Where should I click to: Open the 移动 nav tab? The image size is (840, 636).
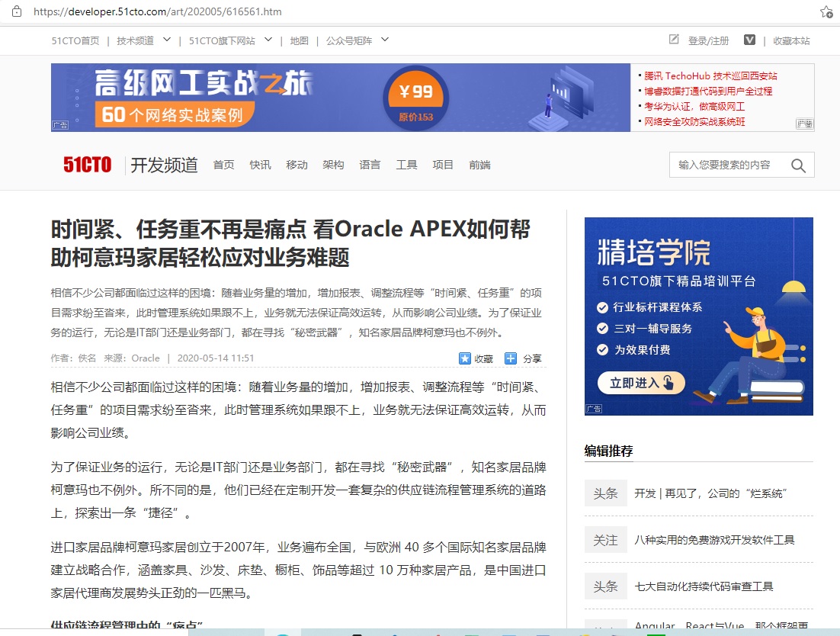pyautogui.click(x=297, y=165)
